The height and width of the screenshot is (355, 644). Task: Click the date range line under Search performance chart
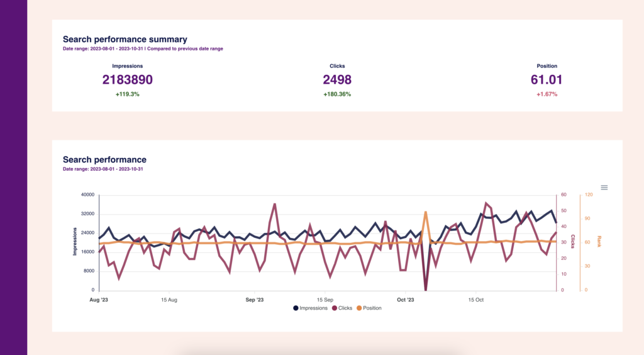(104, 169)
